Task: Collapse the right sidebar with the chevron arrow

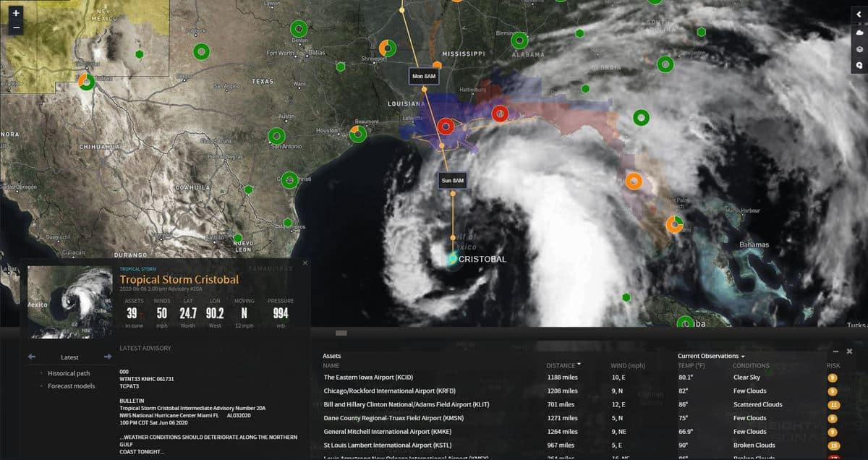Action: pos(859,15)
